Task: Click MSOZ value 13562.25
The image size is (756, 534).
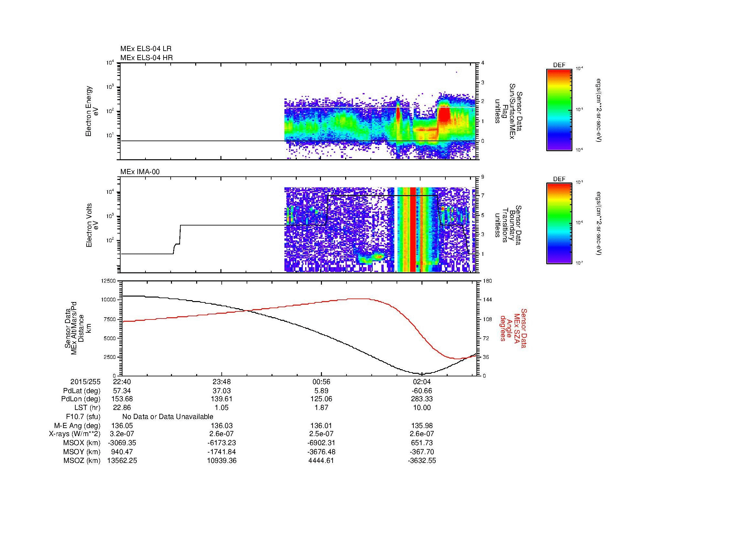Action: pos(122,461)
